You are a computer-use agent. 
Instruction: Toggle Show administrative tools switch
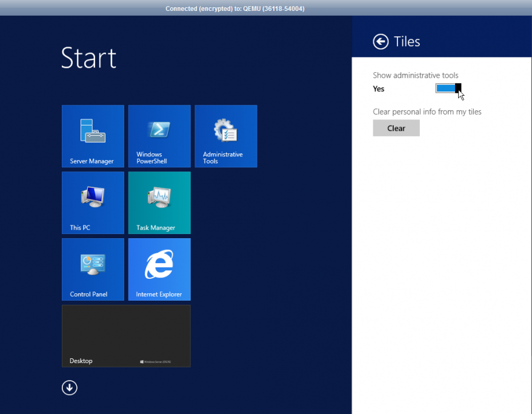click(x=448, y=88)
